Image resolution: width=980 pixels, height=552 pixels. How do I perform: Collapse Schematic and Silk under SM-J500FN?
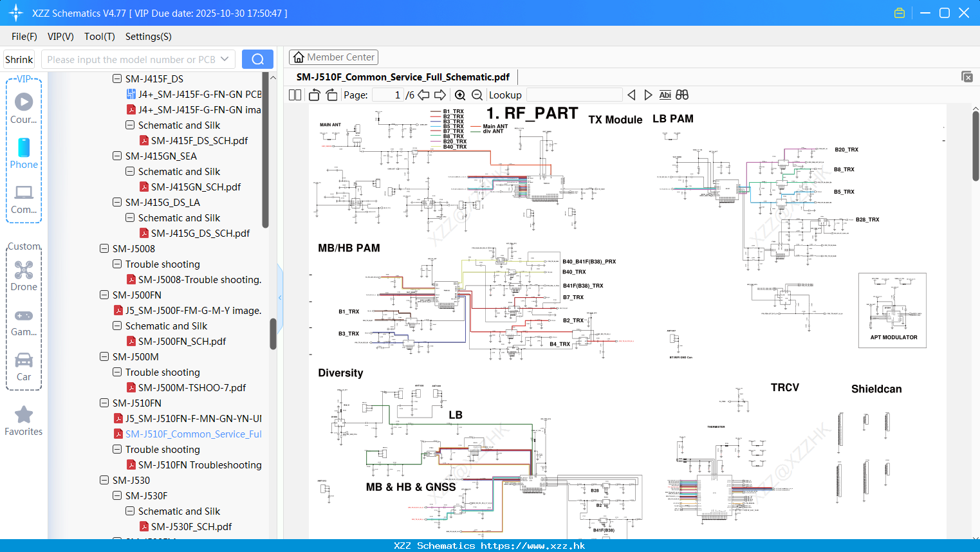[x=117, y=326]
